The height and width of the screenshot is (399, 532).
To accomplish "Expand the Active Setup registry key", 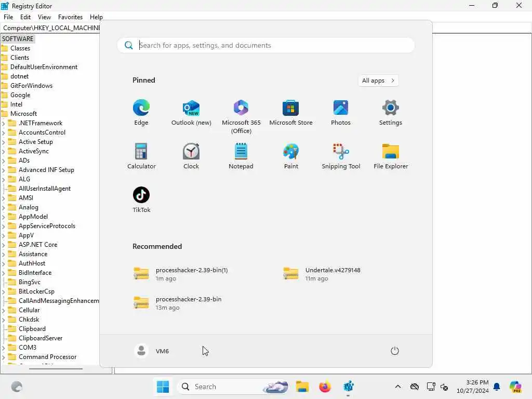I will click(4, 142).
